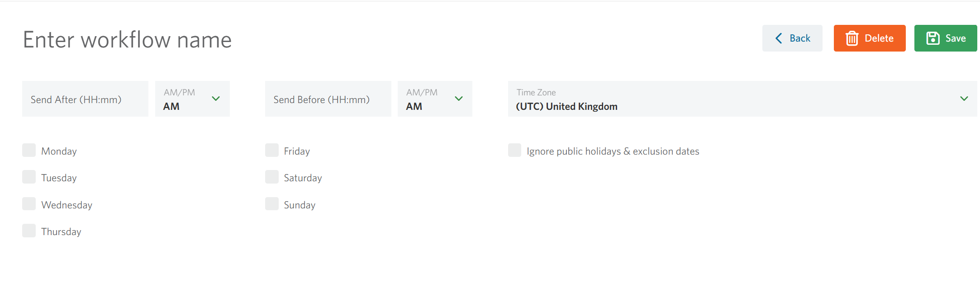Click the Send After AM/PM chevron arrow
The width and height of the screenshot is (980, 302).
coord(216,99)
